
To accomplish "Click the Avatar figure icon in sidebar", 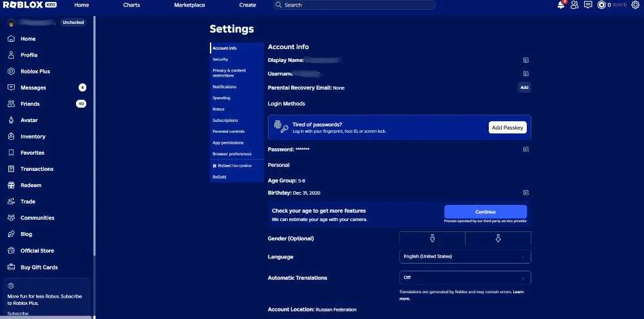I will [x=12, y=120].
